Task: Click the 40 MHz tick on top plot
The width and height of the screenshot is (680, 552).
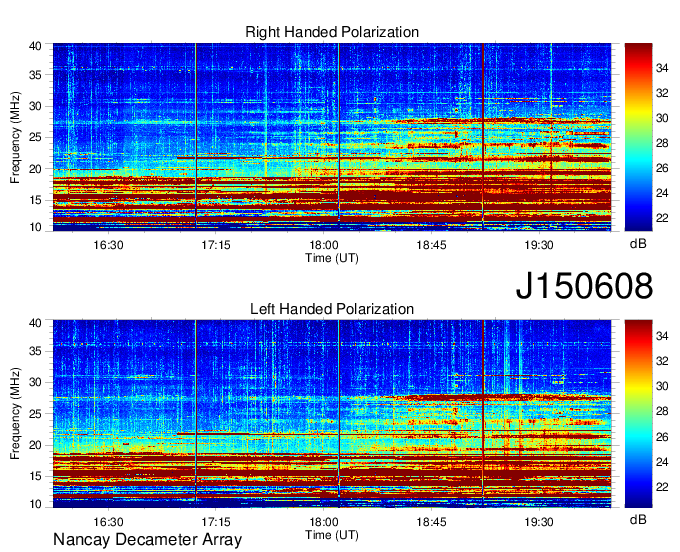Action: [35, 46]
